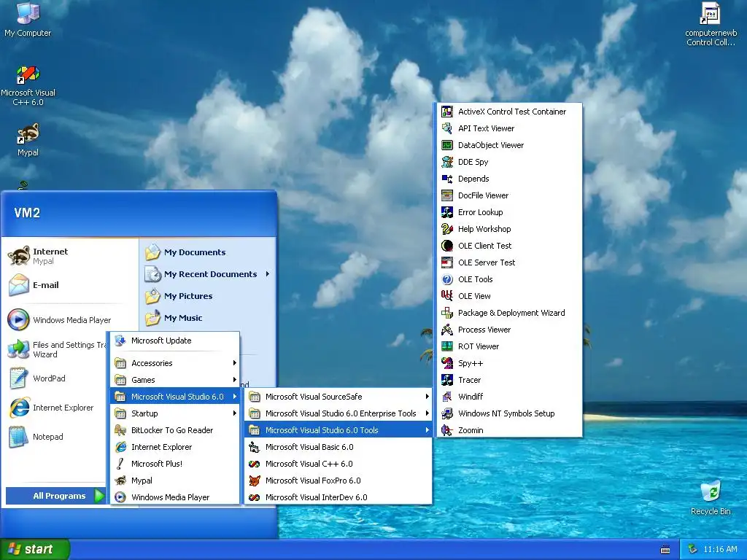The height and width of the screenshot is (560, 747).
Task: Choose Internet Explorer in All Programs list
Action: coord(174,447)
